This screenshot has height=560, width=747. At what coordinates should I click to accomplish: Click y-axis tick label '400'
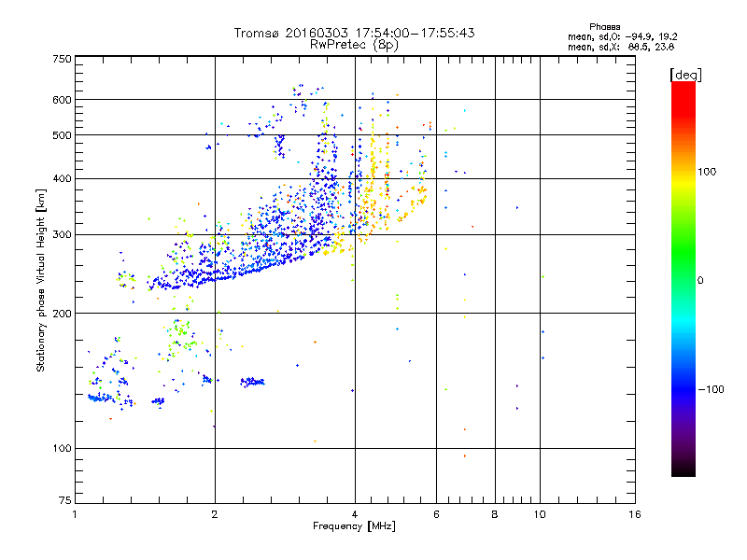[x=62, y=178]
